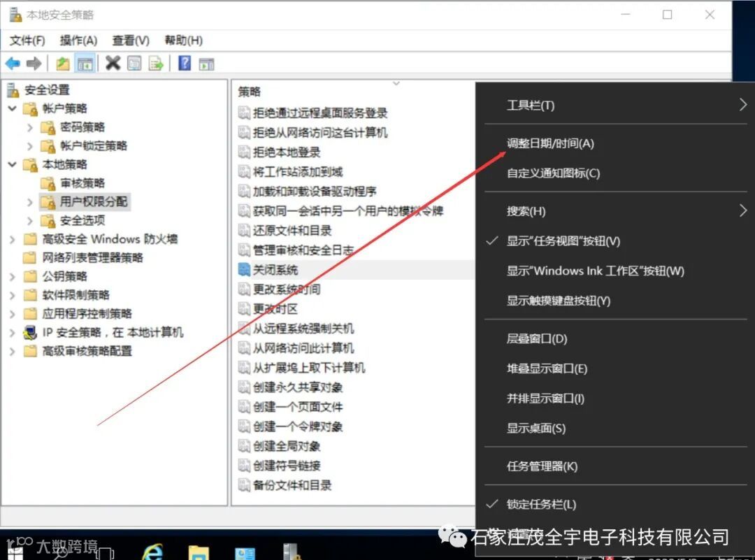Expand the 帐户锁定策略 node arrow

pos(30,146)
